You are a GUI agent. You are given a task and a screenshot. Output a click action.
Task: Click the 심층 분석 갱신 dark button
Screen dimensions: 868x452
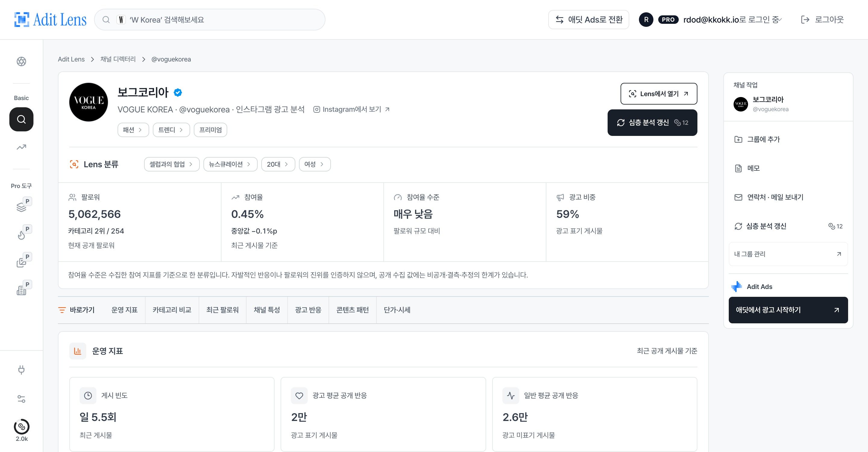tap(652, 123)
